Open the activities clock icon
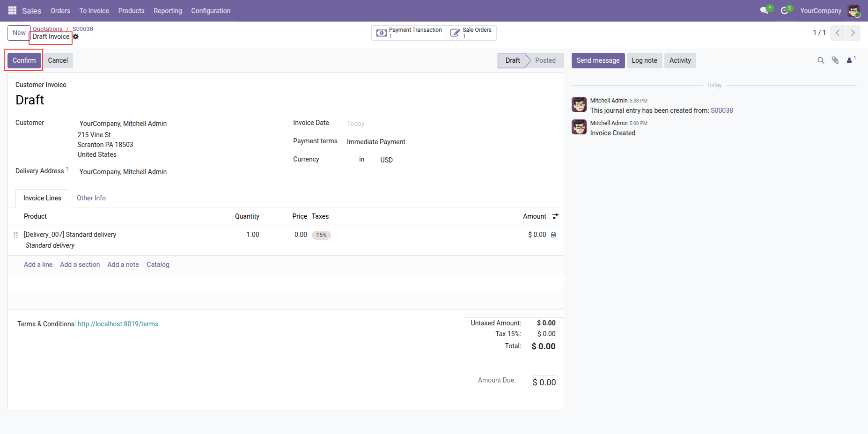 tap(786, 10)
